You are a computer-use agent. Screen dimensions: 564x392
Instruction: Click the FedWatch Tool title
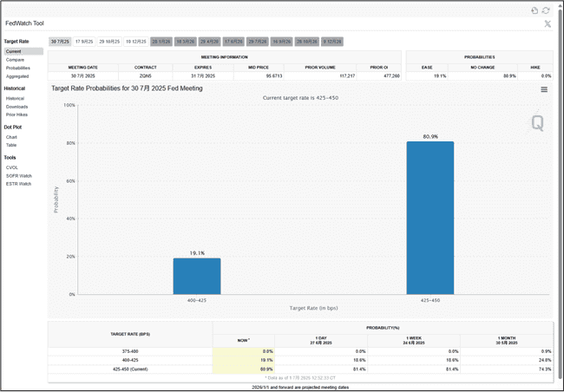[x=25, y=23]
